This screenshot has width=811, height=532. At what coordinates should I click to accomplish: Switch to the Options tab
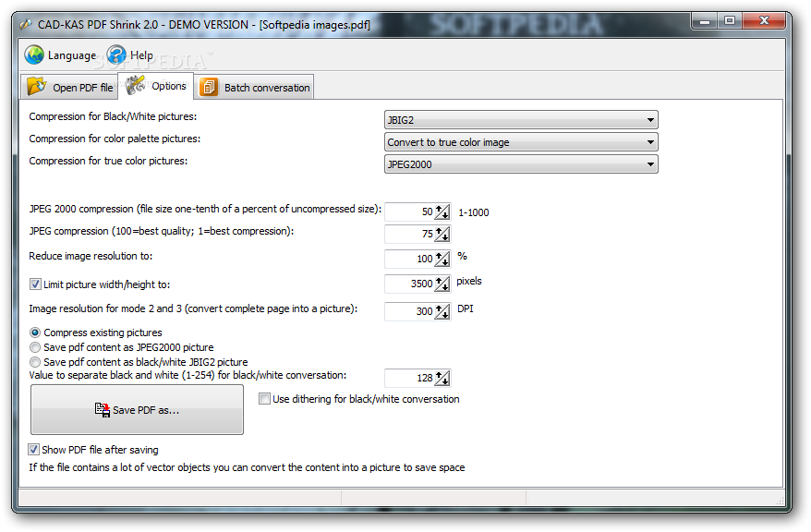156,85
